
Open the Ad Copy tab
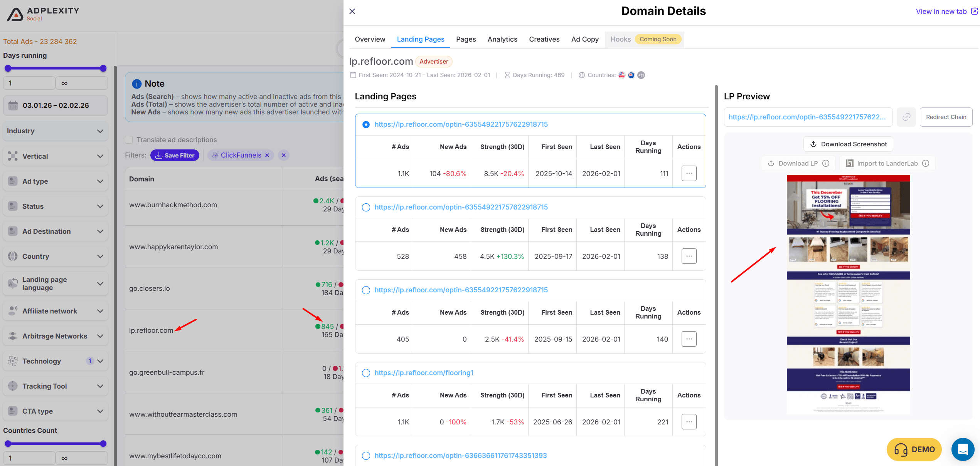click(584, 39)
